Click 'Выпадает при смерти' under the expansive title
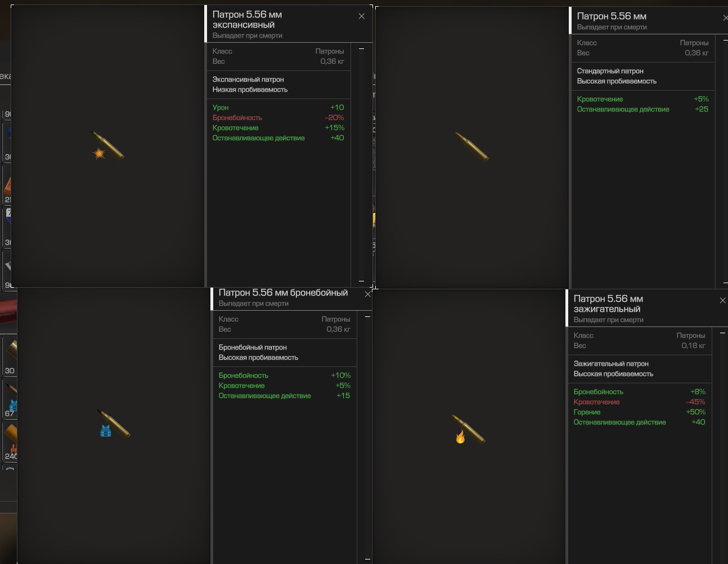Viewport: 728px width, 564px height. (248, 35)
